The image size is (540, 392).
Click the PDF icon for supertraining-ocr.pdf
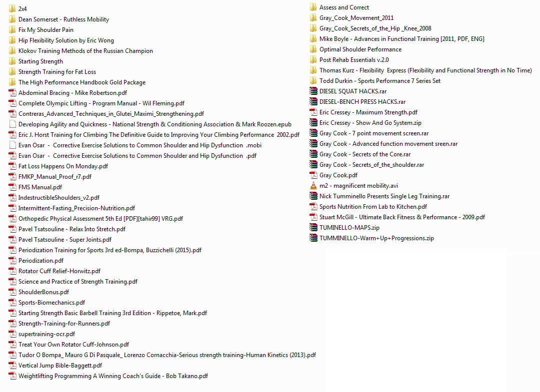tap(12, 334)
